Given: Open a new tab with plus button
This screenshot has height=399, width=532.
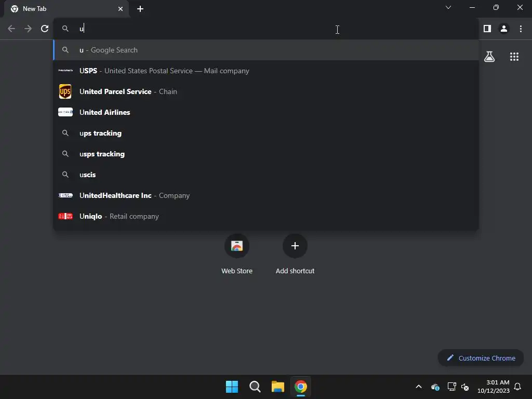Looking at the screenshot, I should pos(140,9).
